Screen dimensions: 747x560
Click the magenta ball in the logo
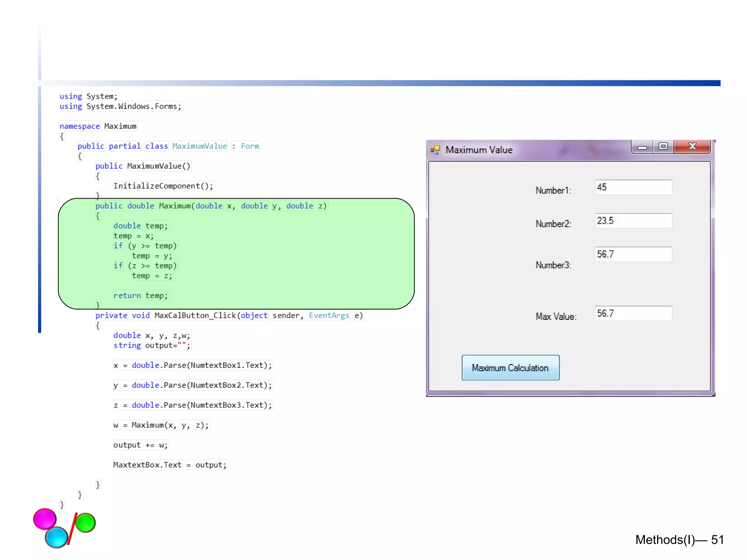[x=44, y=518]
